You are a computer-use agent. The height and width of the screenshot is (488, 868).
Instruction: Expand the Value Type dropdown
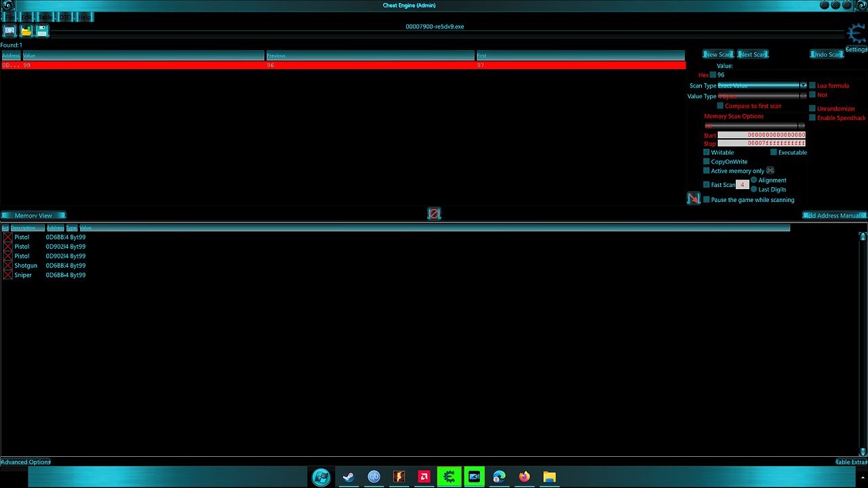tap(803, 96)
